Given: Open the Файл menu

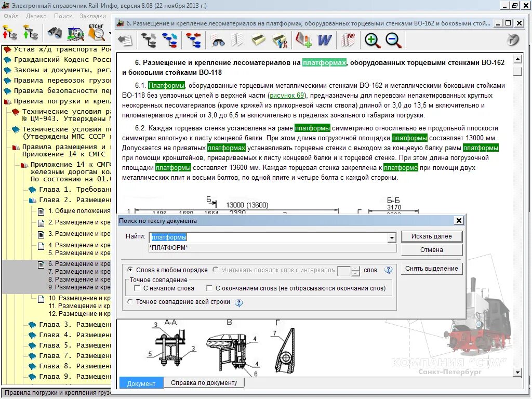Looking at the screenshot, I should click(11, 16).
